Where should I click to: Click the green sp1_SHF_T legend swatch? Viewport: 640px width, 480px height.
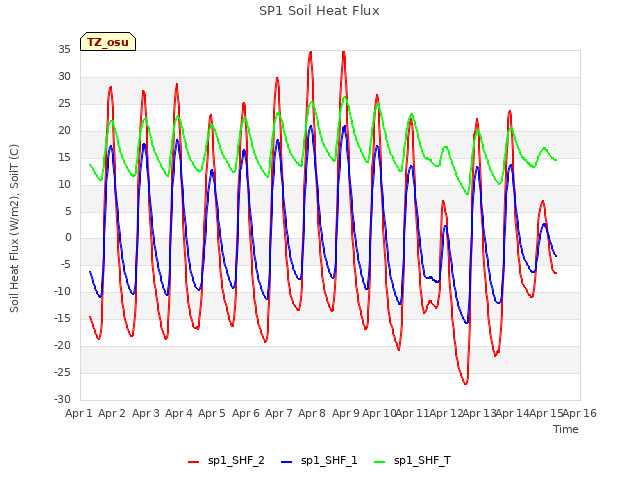pyautogui.click(x=380, y=462)
